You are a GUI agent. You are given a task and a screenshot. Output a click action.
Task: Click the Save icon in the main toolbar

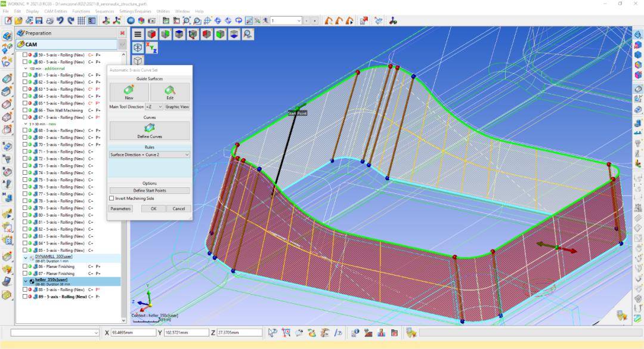point(39,20)
